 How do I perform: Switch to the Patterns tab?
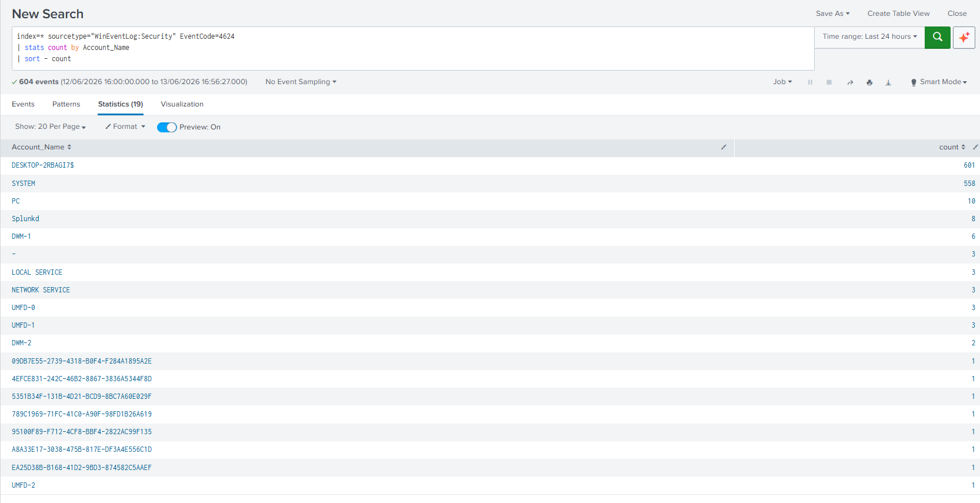66,104
